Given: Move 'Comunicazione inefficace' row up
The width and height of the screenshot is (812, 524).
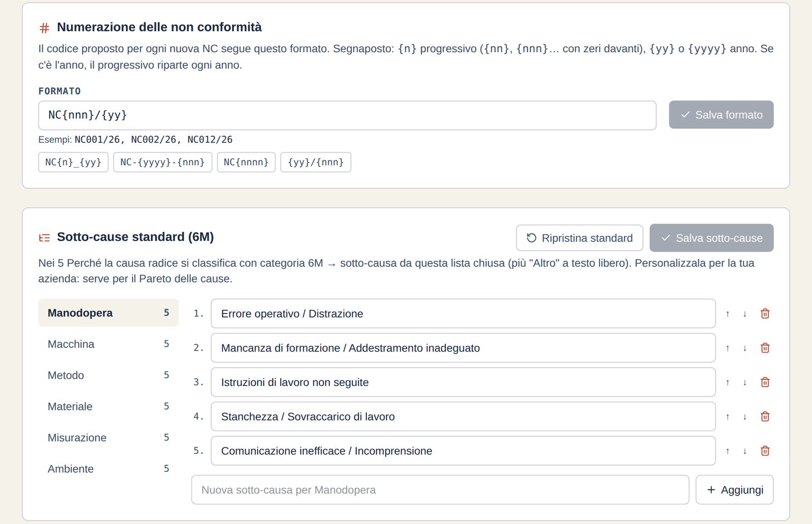Looking at the screenshot, I should (x=728, y=451).
